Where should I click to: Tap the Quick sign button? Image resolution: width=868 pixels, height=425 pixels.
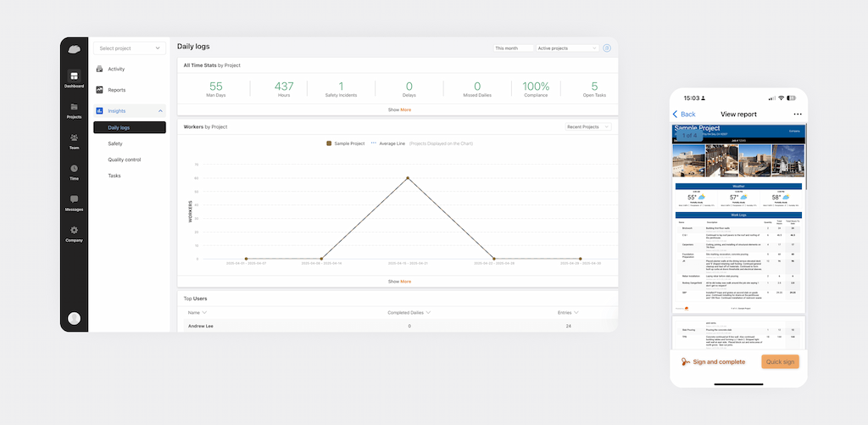[780, 362]
